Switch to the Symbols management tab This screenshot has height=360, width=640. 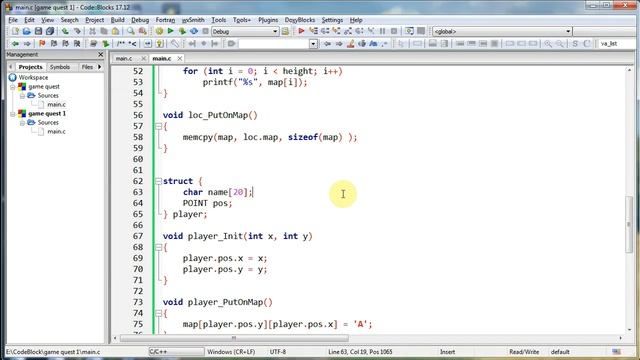point(60,67)
